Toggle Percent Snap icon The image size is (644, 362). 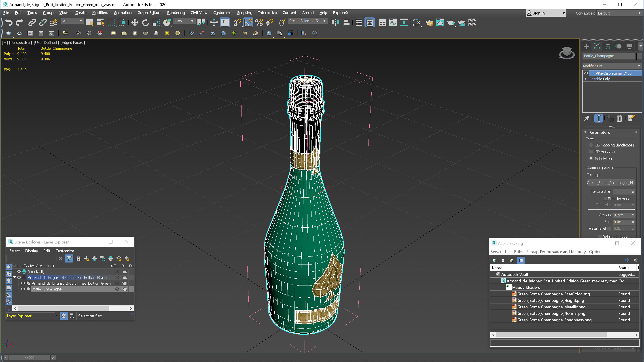click(259, 23)
